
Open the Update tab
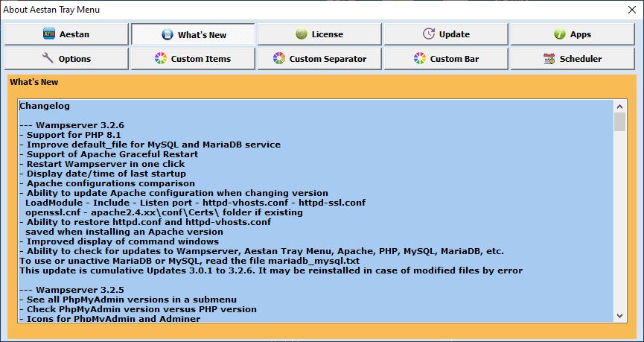[x=446, y=34]
